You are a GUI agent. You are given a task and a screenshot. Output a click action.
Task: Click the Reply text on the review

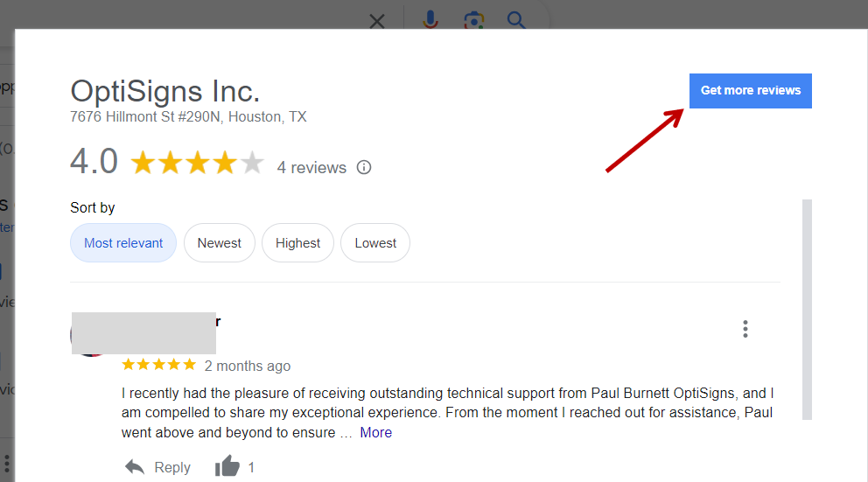(172, 468)
